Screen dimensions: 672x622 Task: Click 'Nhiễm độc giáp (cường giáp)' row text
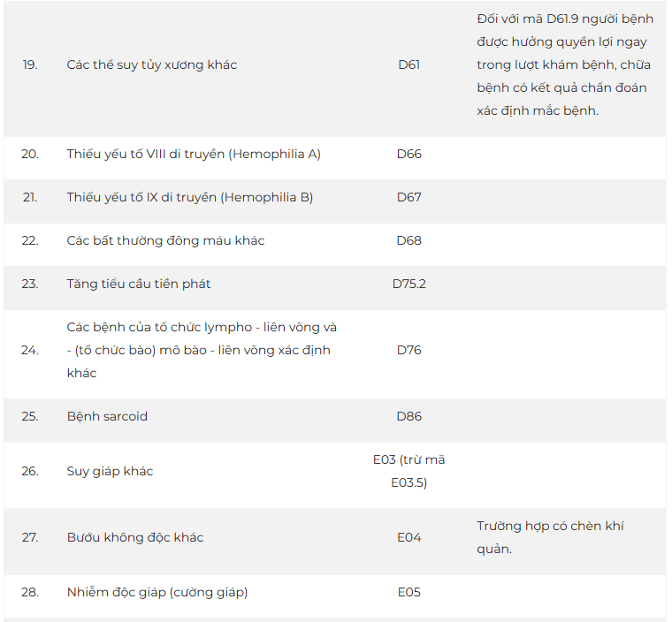[x=157, y=592]
